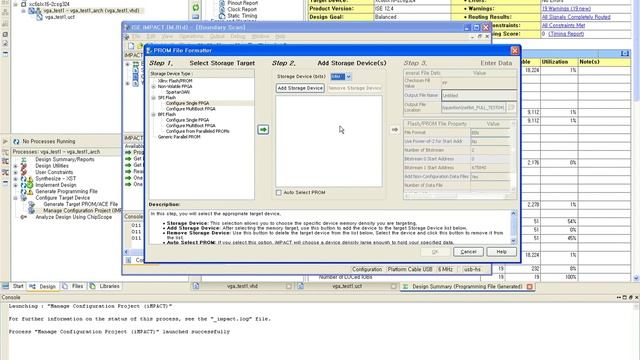The width and height of the screenshot is (640, 360).
Task: Open the Storage Device (bits) dropdown
Action: pyautogui.click(x=349, y=77)
